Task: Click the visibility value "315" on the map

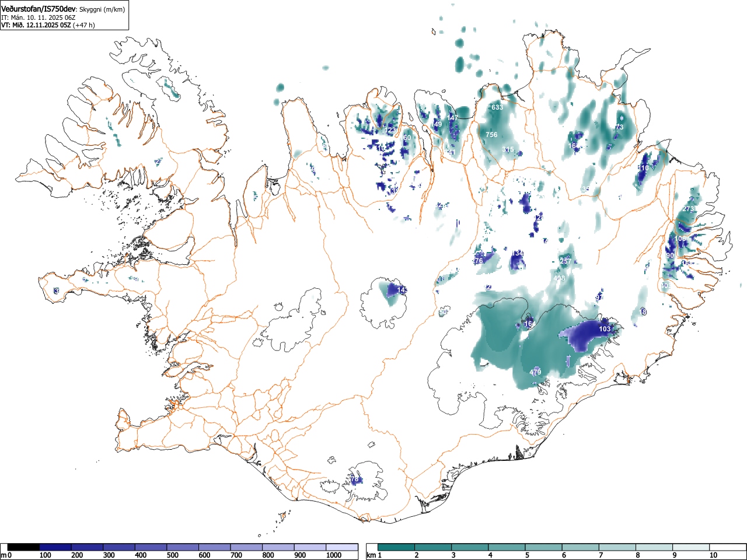Action: (508, 150)
